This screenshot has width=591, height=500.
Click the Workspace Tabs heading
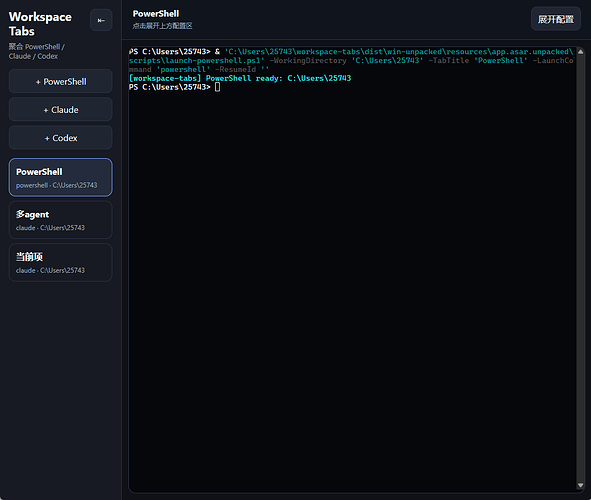click(x=40, y=24)
